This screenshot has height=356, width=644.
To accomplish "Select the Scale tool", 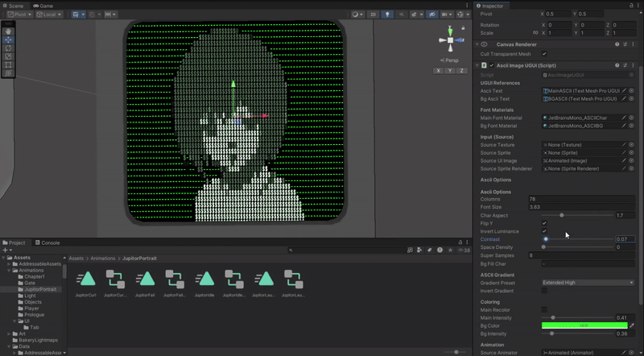I will point(8,56).
